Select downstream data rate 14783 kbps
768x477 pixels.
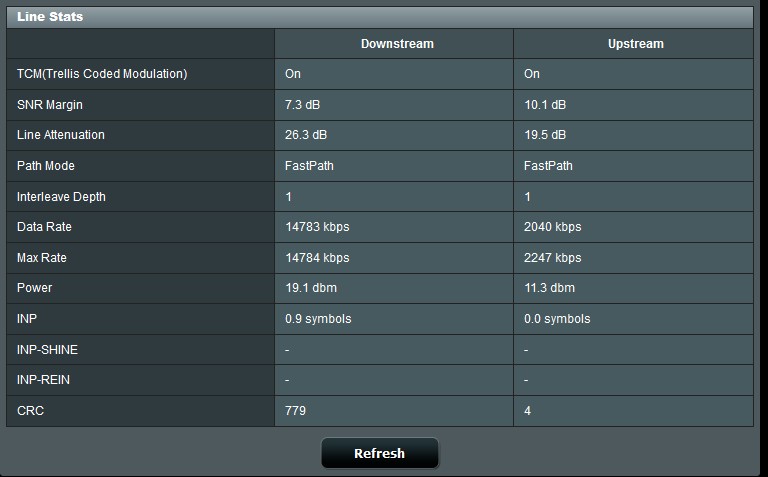click(317, 227)
